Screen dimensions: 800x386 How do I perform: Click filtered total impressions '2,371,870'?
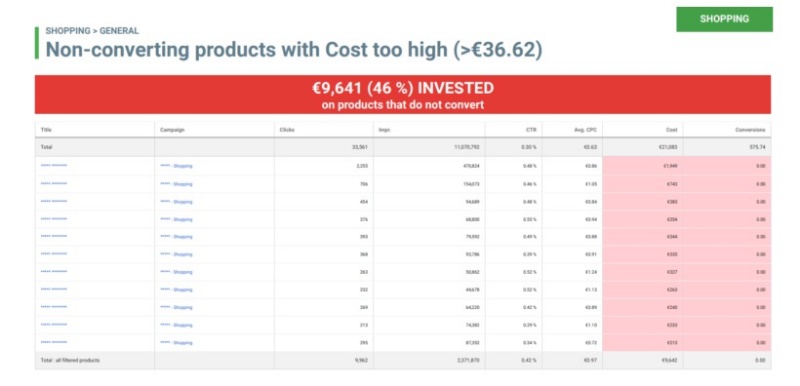click(x=468, y=360)
